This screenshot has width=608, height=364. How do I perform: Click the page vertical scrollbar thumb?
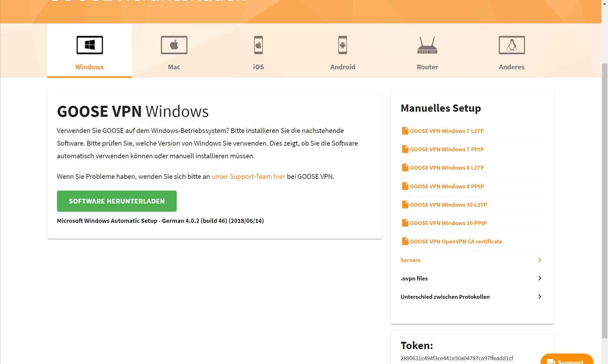tap(605, 201)
